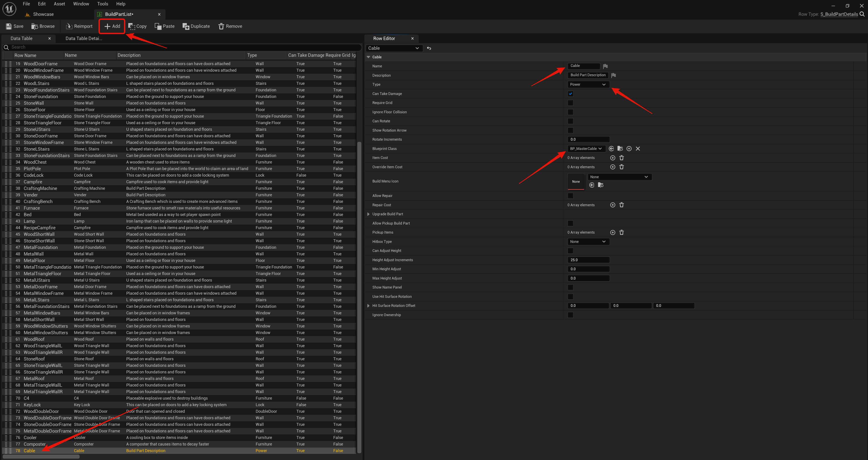Browse to Blueprint Class asset icon

point(620,149)
